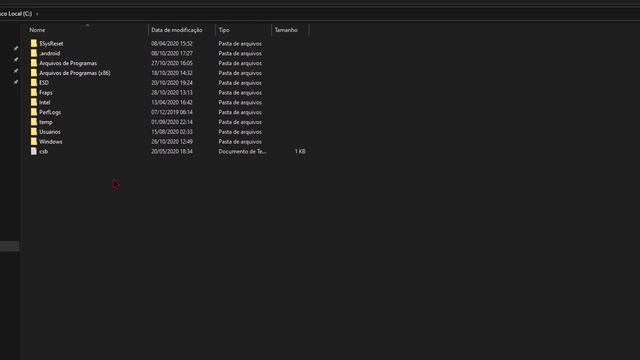Image resolution: width=640 pixels, height=360 pixels.
Task: Select the Fraps folder name
Action: coord(46,92)
